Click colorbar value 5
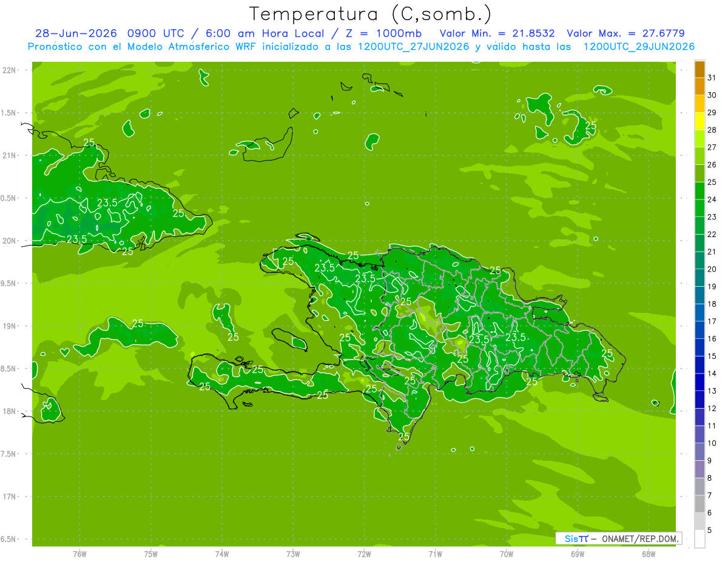Image resolution: width=728 pixels, height=562 pixels. (710, 530)
